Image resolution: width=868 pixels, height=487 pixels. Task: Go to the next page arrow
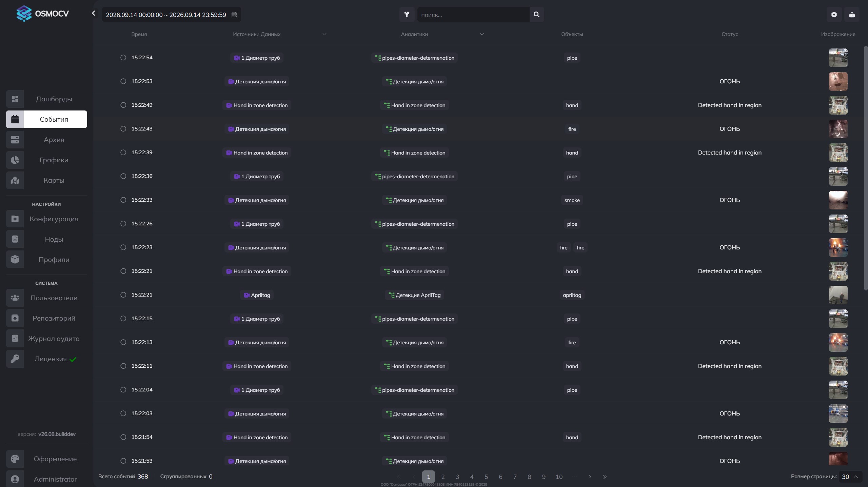coord(590,477)
